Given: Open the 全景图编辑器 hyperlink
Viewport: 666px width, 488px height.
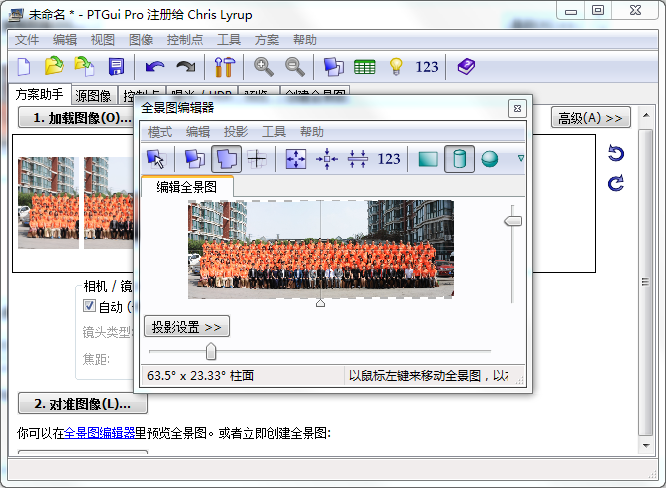Looking at the screenshot, I should click(99, 433).
